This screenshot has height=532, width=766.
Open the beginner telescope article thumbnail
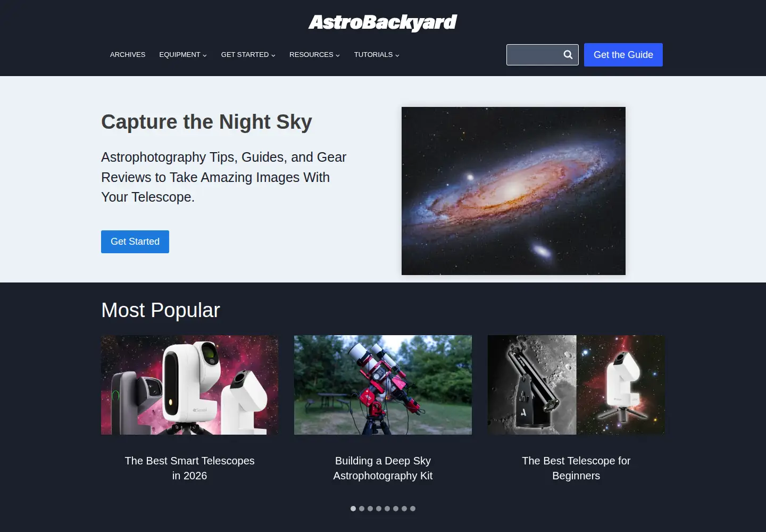coord(576,385)
